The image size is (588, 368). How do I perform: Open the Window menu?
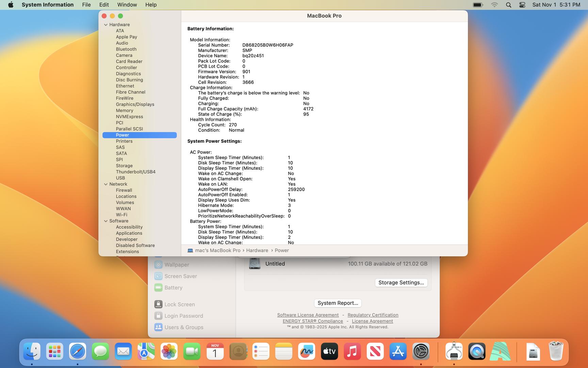click(127, 5)
